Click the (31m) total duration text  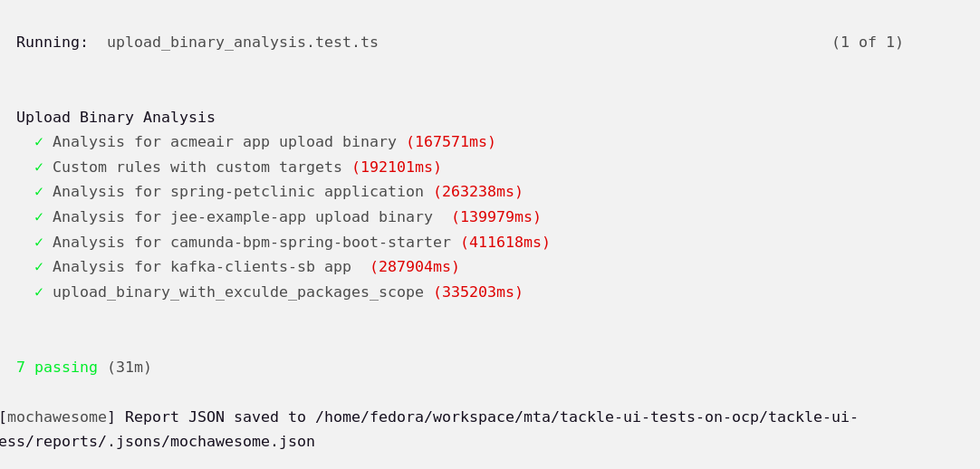point(129,368)
